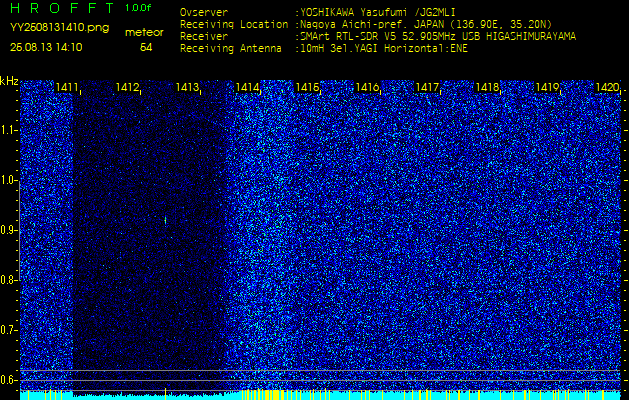Click the kHz axis unit label
The image size is (629, 400).
point(9,81)
